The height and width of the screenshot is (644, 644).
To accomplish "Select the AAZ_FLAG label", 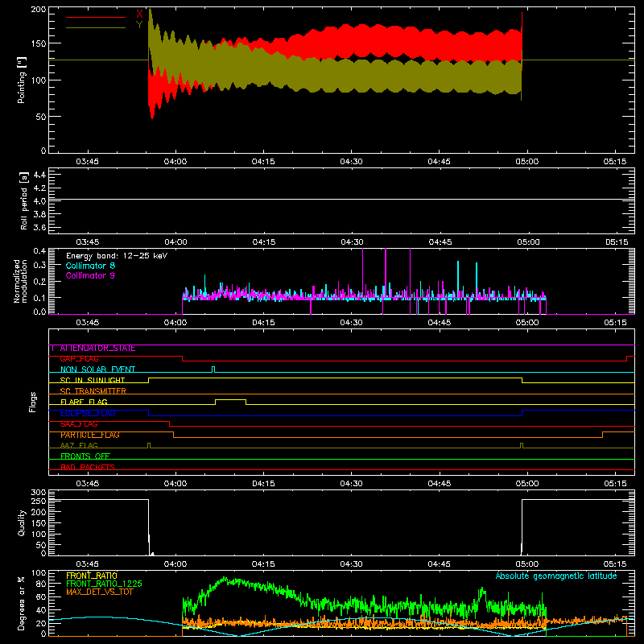I will click(79, 445).
